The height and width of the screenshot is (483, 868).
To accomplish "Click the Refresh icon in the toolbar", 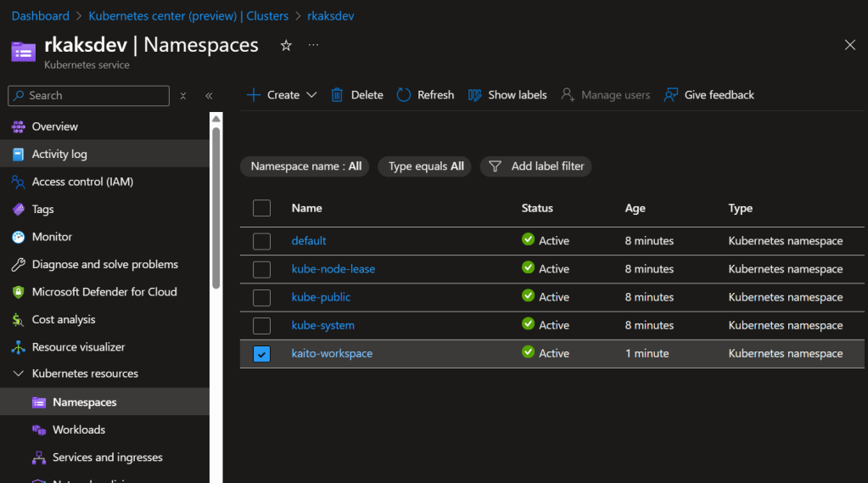I will [x=404, y=95].
